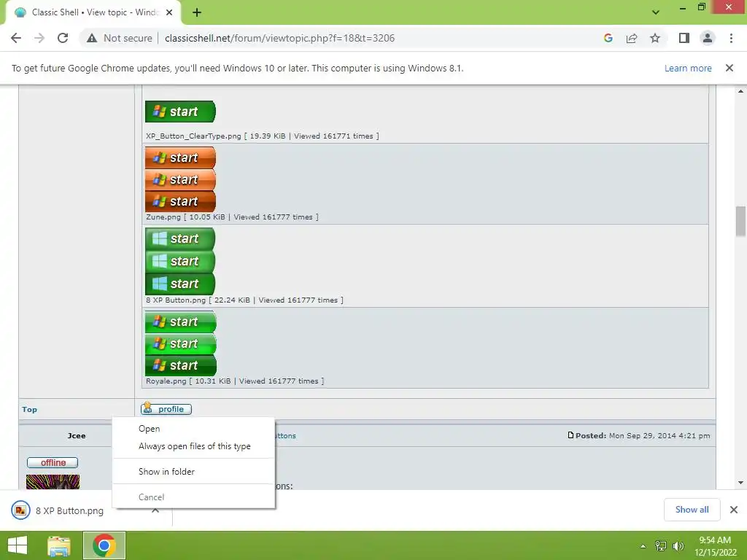
Task: Jump to Top of the page
Action: tap(29, 410)
